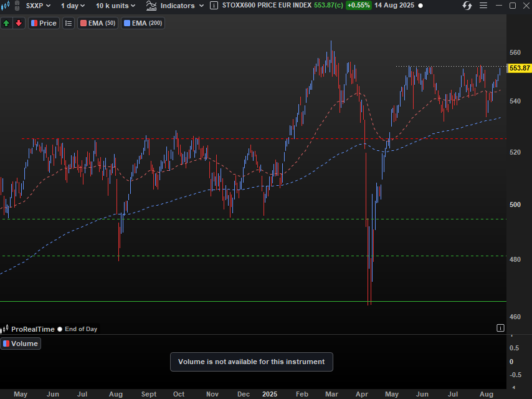The image size is (532, 399).
Task: Open the SXXP ticker dropdown
Action: (39, 6)
